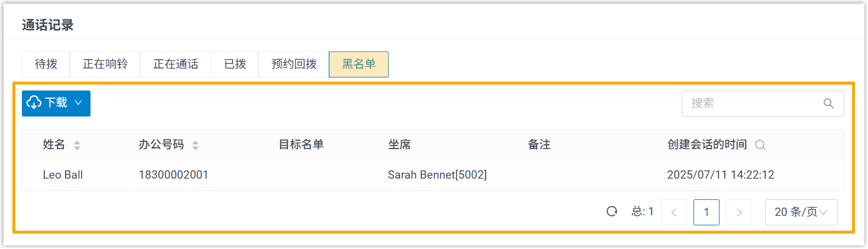Open the 正在通话 tab

pyautogui.click(x=176, y=64)
